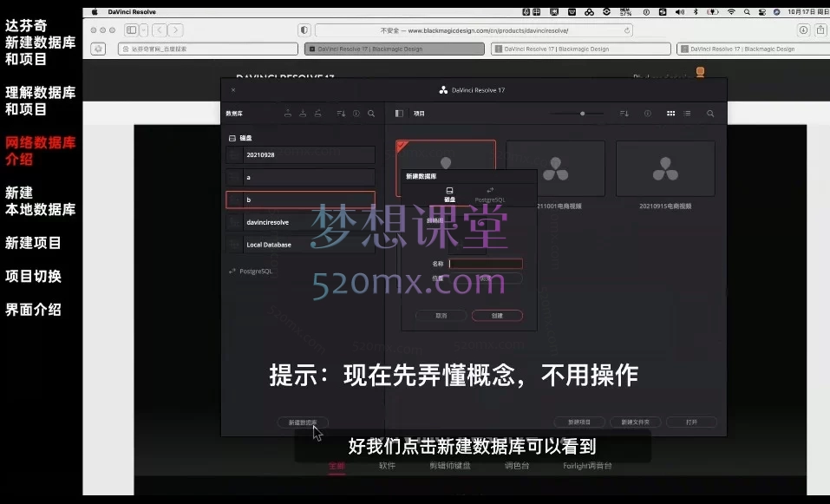Open DaVinci Resolve menu in menu bar
The width and height of the screenshot is (830, 504).
132,11
